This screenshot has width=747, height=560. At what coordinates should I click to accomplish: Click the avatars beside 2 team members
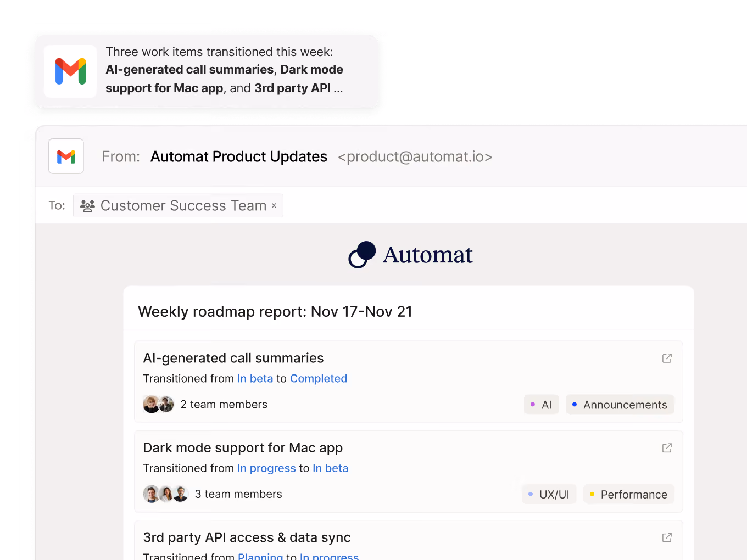(x=158, y=405)
